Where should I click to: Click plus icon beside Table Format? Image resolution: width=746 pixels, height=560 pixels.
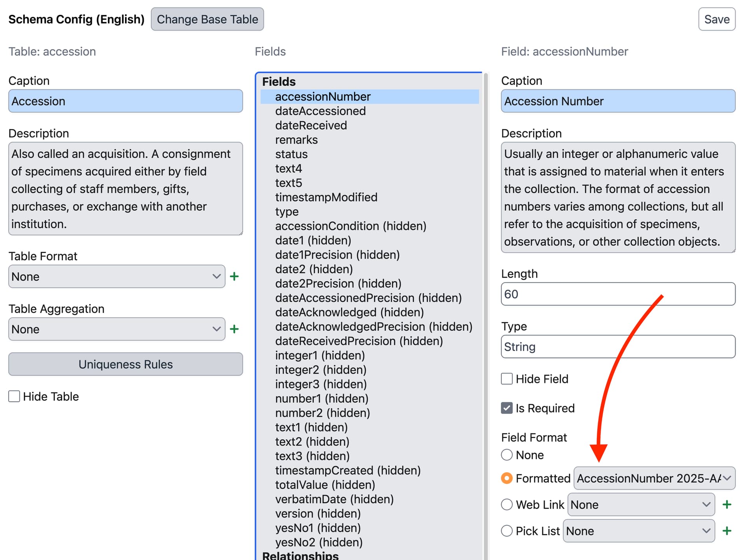[234, 277]
